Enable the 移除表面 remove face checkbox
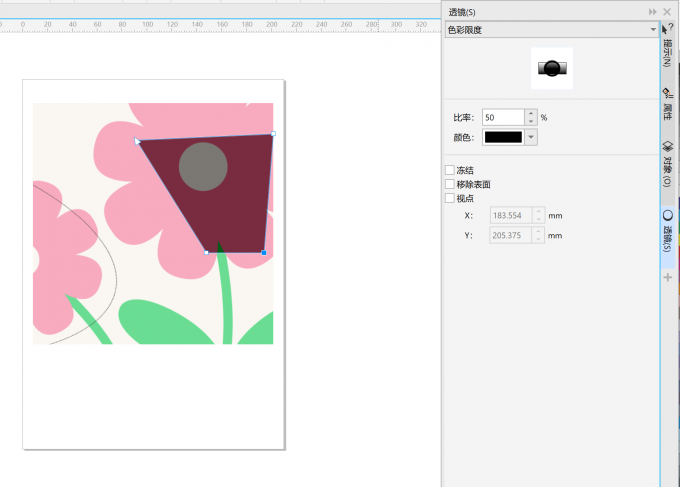This screenshot has width=680, height=487. coord(450,184)
